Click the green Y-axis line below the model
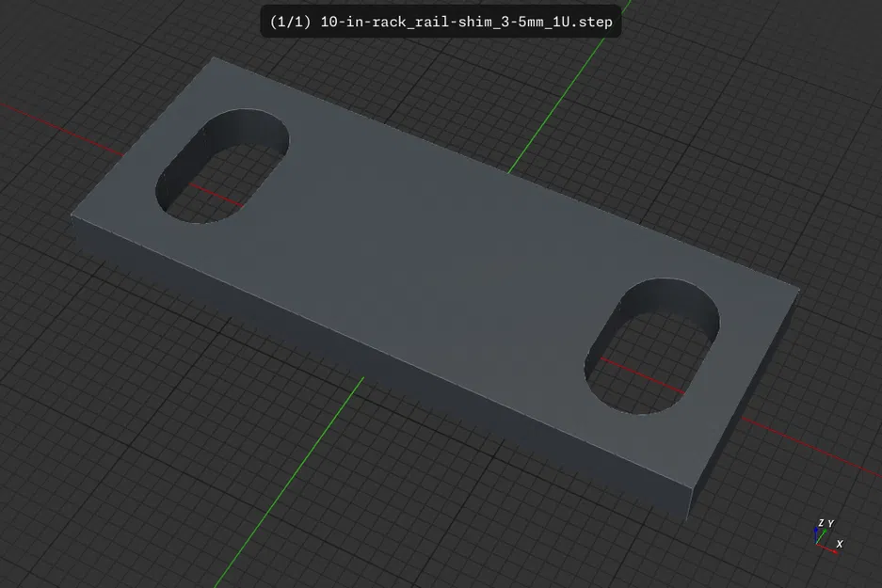This screenshot has width=882, height=588. coord(289,483)
